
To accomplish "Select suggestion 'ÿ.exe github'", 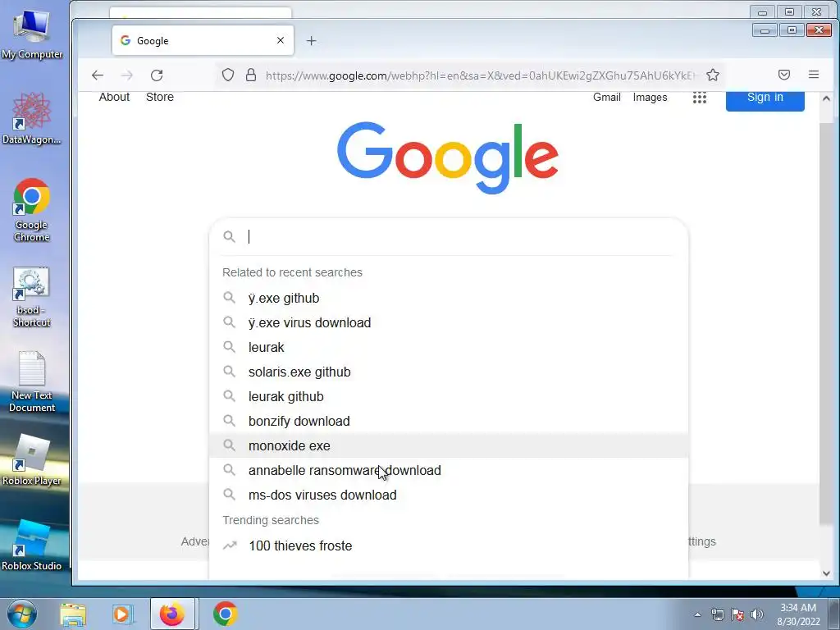I will pyautogui.click(x=449, y=298).
